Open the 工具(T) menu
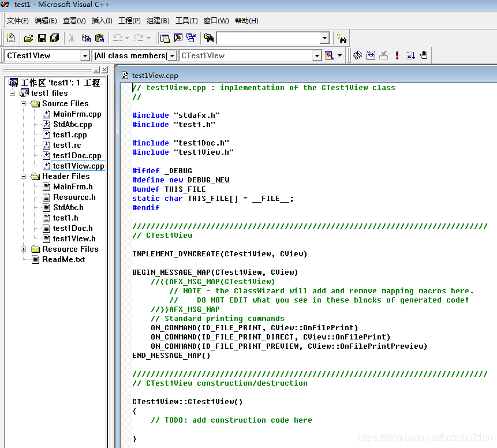Image resolution: width=497 pixels, height=448 pixels. (x=186, y=21)
